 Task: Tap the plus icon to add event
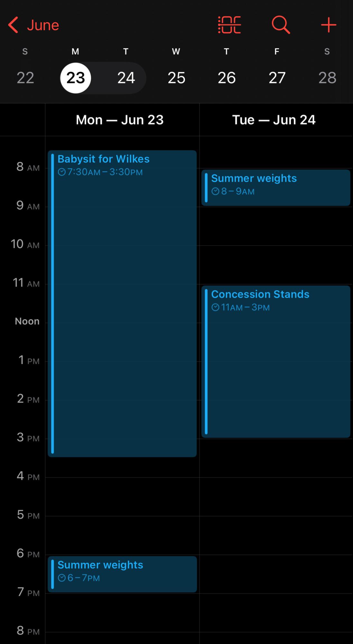coord(329,25)
